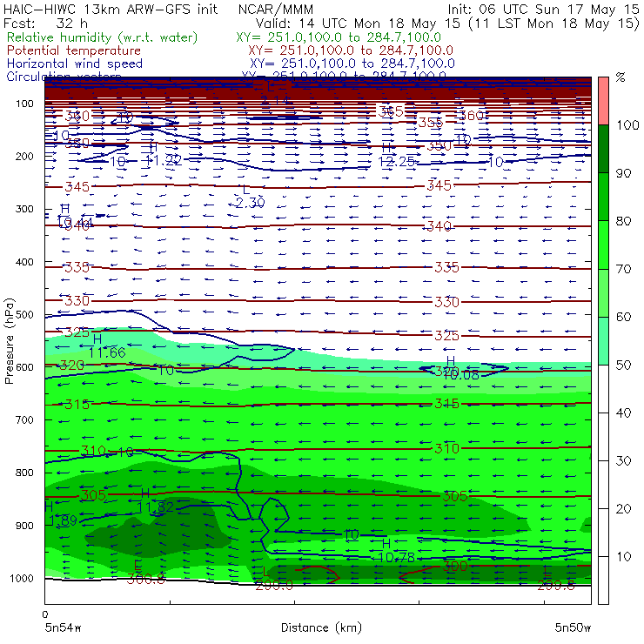The width and height of the screenshot is (644, 644).
Task: Click the pink segment of the humidity colorbar
Action: pyautogui.click(x=603, y=101)
